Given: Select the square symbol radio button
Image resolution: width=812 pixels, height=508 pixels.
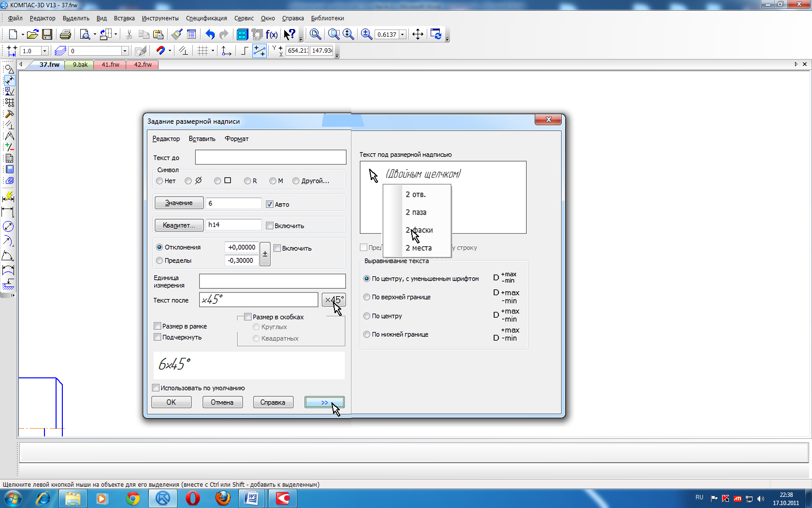Looking at the screenshot, I should click(x=217, y=181).
